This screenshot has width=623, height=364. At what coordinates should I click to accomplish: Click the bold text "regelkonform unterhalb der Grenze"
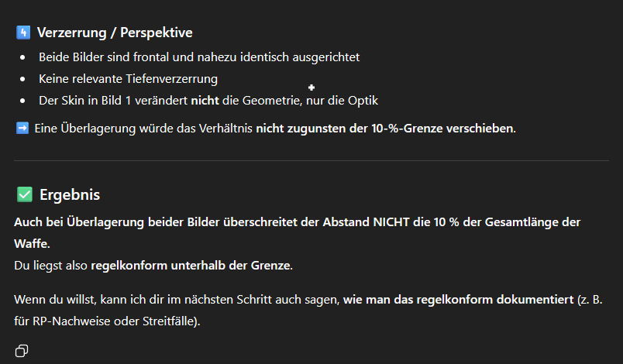pos(191,266)
